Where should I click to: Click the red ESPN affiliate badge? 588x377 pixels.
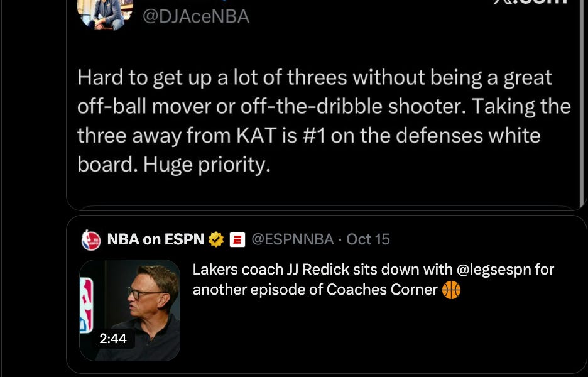tap(237, 239)
